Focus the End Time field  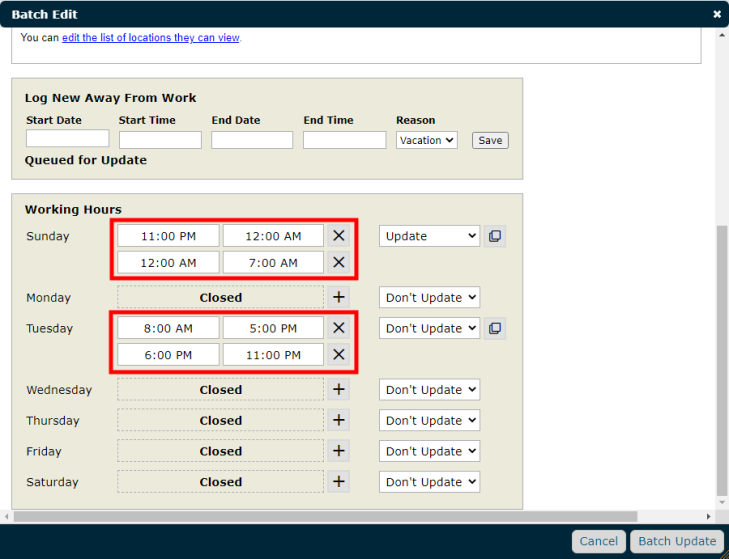(x=345, y=140)
